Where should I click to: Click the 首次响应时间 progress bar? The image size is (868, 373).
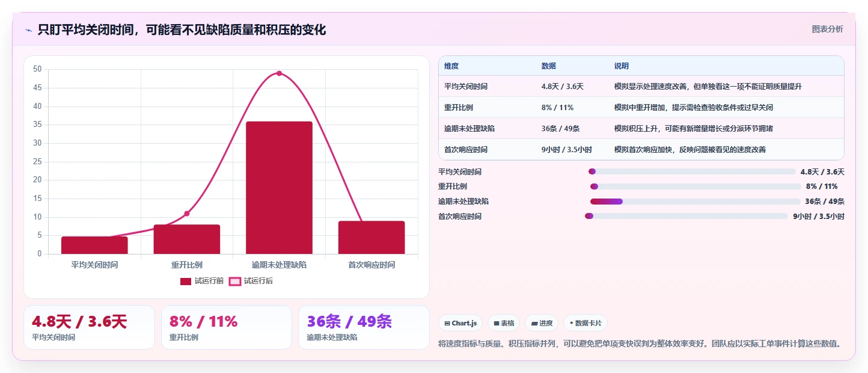pyautogui.click(x=686, y=216)
